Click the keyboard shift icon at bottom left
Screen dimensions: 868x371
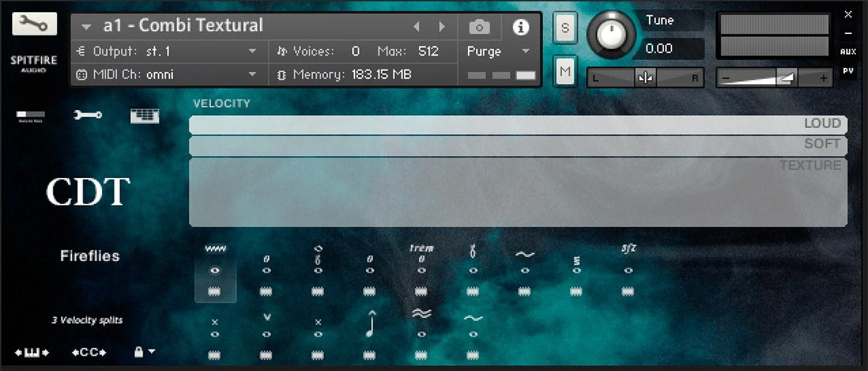click(x=32, y=352)
